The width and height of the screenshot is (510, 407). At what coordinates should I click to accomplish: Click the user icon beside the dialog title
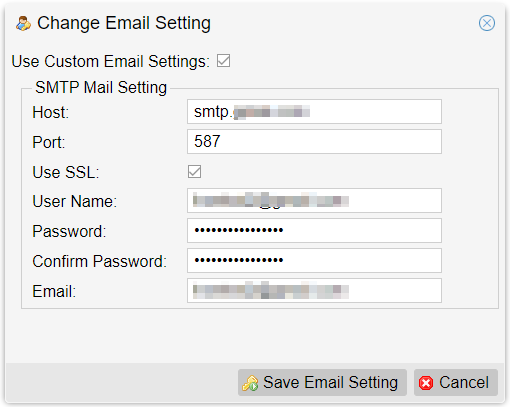(x=23, y=24)
